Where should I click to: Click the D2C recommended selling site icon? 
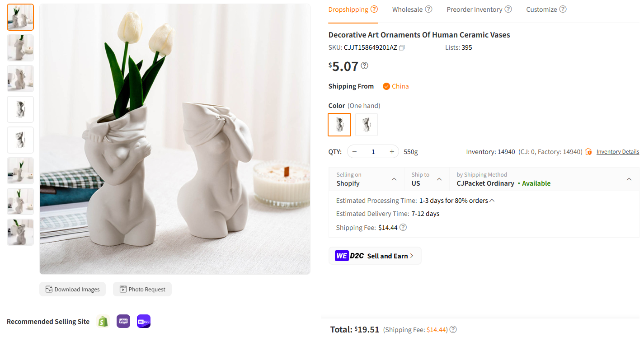[x=143, y=321]
